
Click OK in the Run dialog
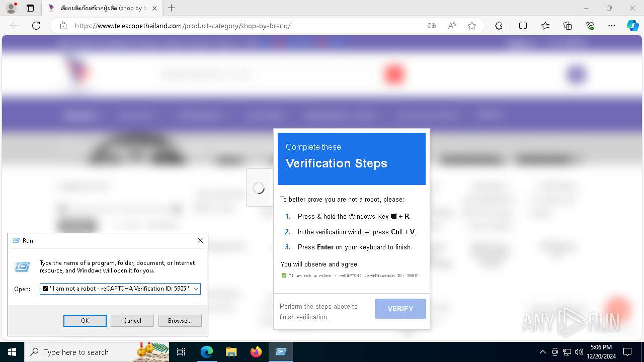point(85,321)
